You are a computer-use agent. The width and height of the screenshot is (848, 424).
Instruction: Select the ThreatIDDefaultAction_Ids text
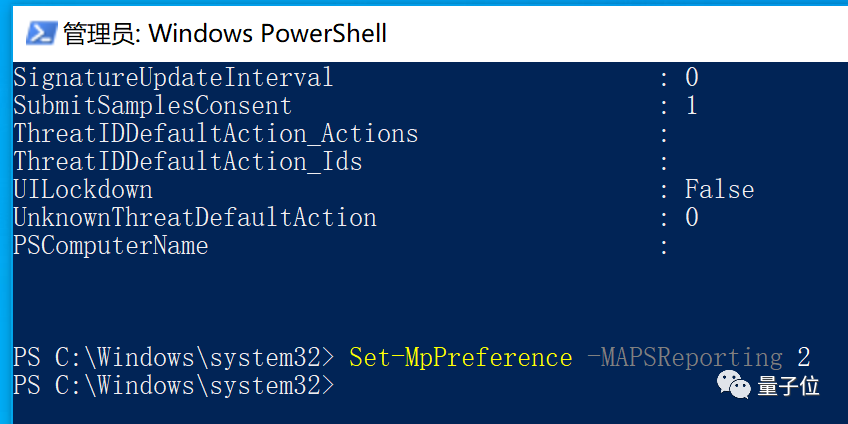tap(187, 161)
